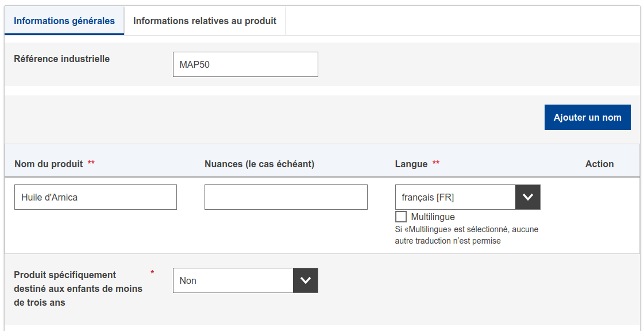Click the Produit spécifiquement destiné aux enfants label

(x=78, y=288)
